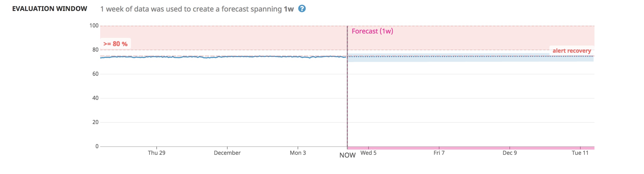Select the "Fri 7" forecast date tick

[x=439, y=153]
